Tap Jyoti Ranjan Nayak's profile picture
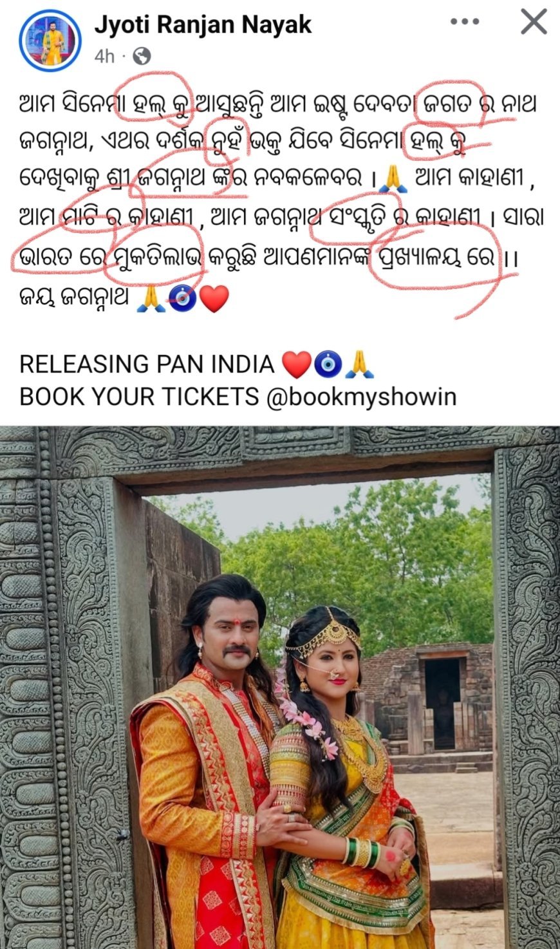The image size is (560, 949). tap(50, 41)
